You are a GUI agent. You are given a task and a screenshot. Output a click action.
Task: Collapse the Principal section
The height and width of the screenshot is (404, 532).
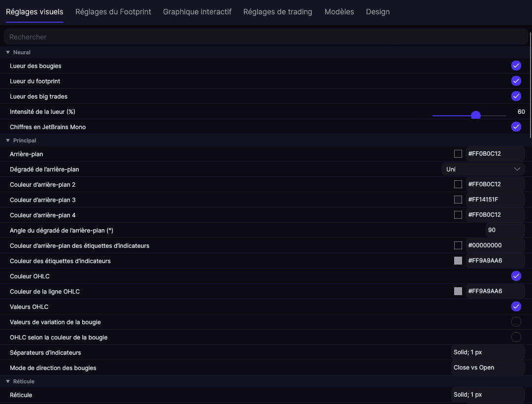pyautogui.click(x=8, y=140)
